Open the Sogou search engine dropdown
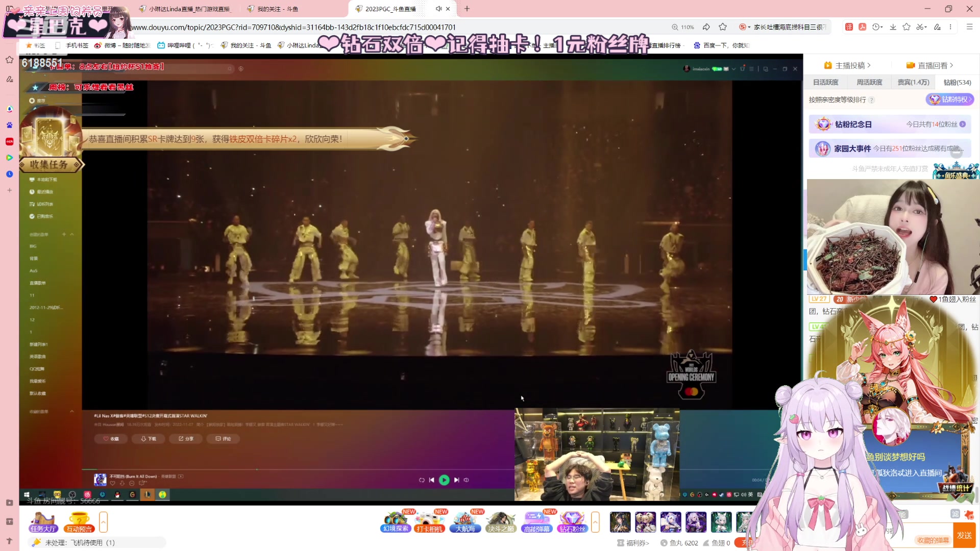The width and height of the screenshot is (980, 551). (745, 27)
